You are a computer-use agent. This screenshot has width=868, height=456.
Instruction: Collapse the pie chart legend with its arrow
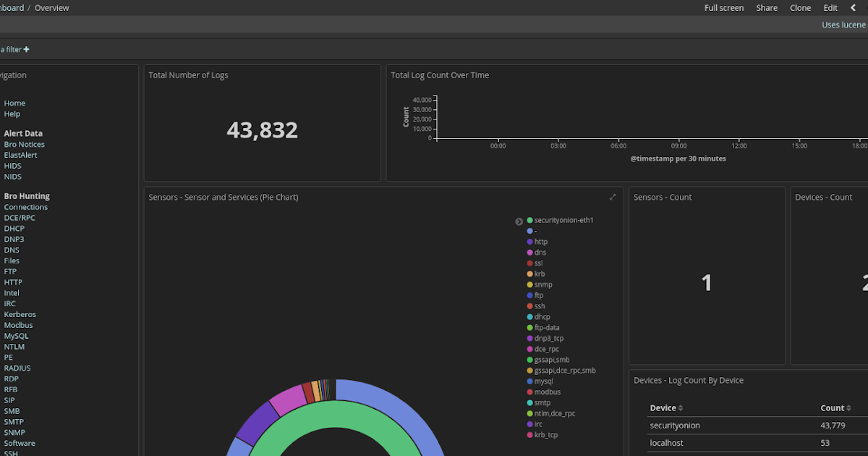click(519, 221)
